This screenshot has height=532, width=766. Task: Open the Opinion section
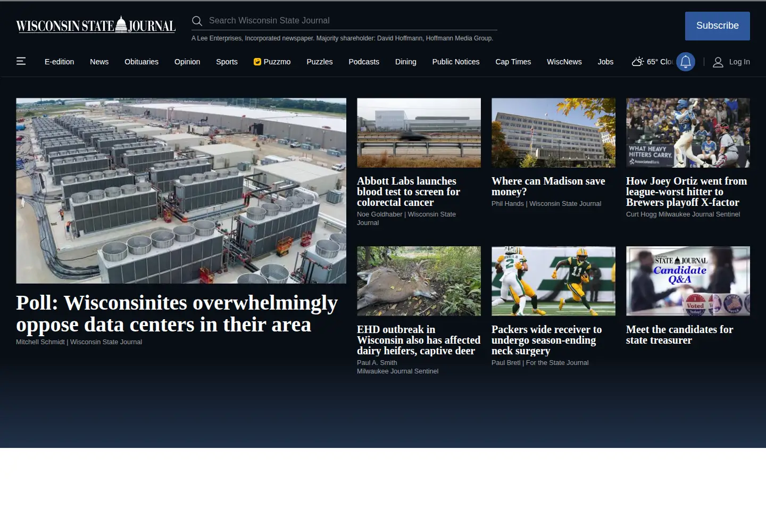click(x=187, y=62)
